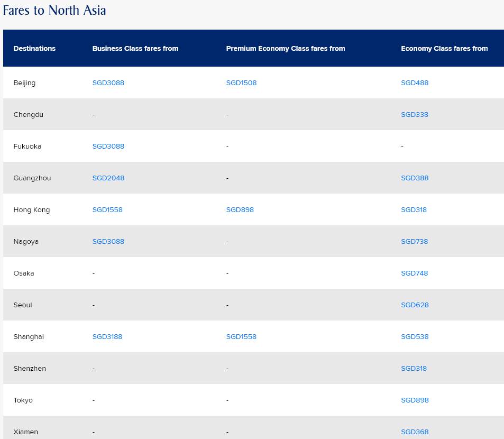Click Shenzhen Economy fare SGD318
The image size is (504, 439).
tap(414, 369)
